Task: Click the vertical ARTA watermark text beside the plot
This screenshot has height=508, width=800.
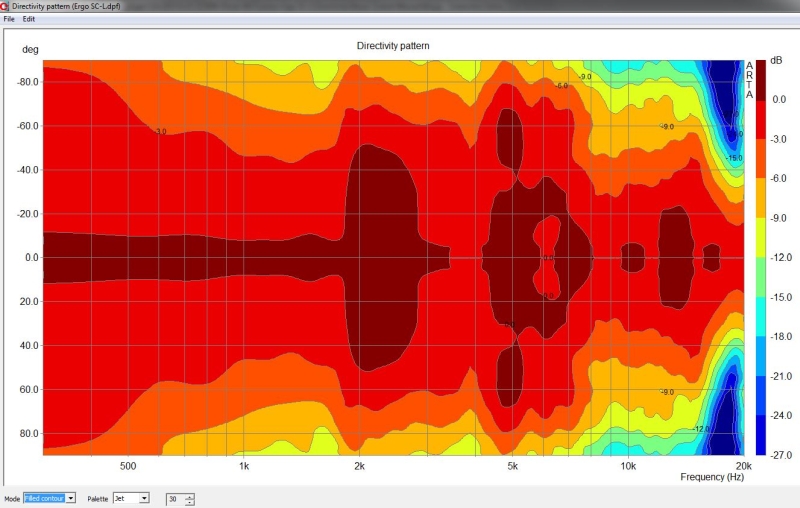Action: tap(749, 80)
